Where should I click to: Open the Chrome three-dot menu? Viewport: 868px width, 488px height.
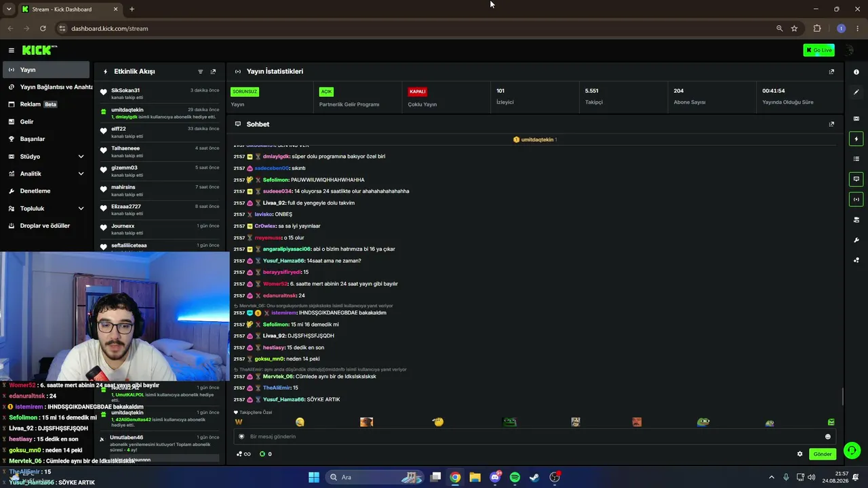[858, 28]
